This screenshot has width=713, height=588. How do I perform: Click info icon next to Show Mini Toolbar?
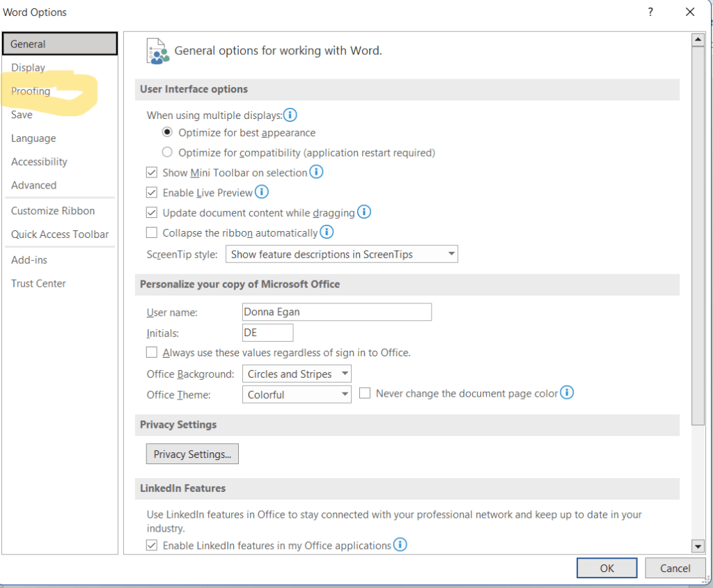pyautogui.click(x=316, y=172)
